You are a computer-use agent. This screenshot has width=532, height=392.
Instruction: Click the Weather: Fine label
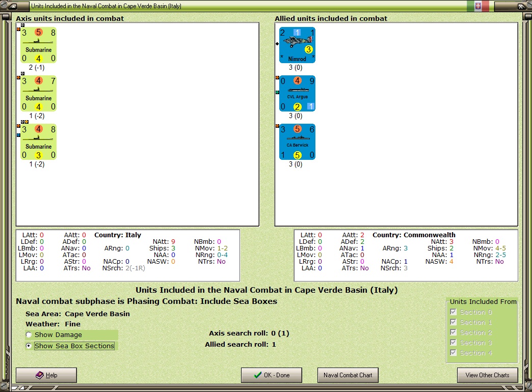pos(54,324)
